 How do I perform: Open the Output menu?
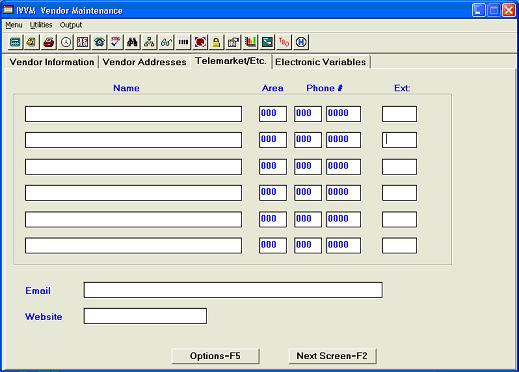(71, 25)
